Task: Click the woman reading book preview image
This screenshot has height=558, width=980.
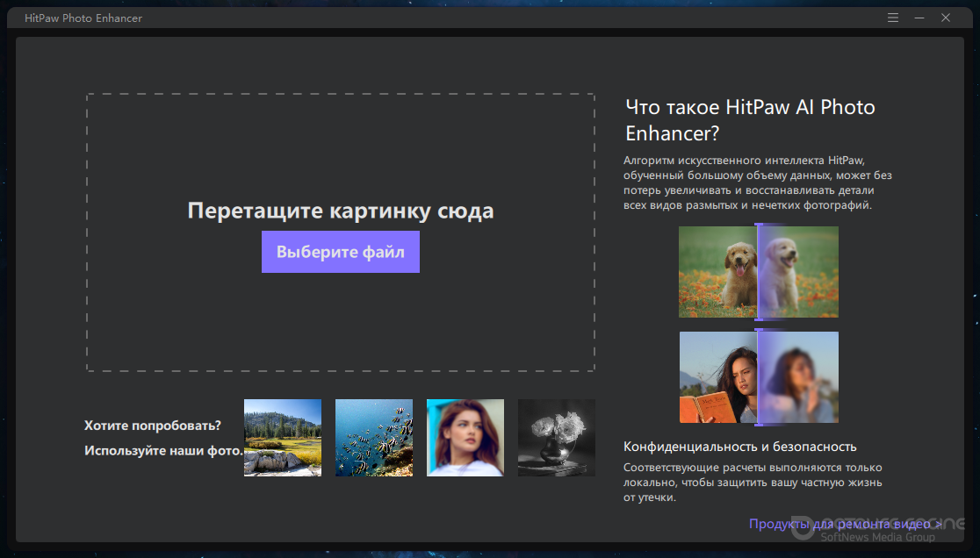Action: point(717,377)
